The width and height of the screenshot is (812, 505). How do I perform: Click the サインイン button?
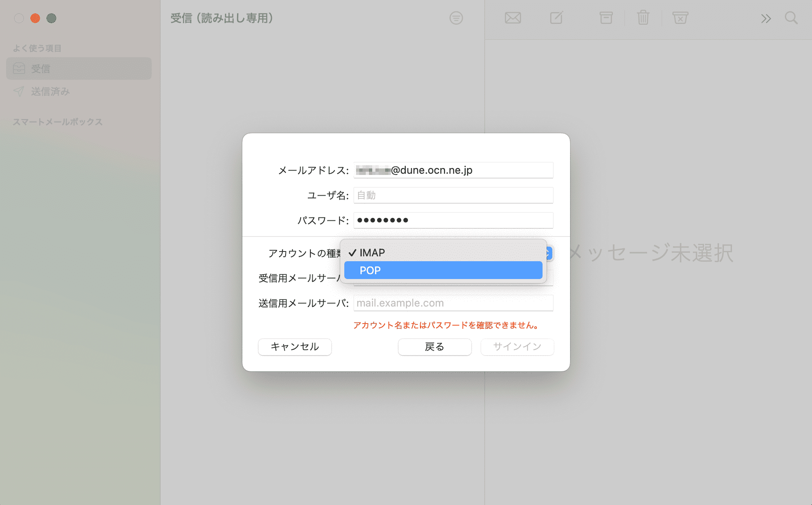(517, 347)
